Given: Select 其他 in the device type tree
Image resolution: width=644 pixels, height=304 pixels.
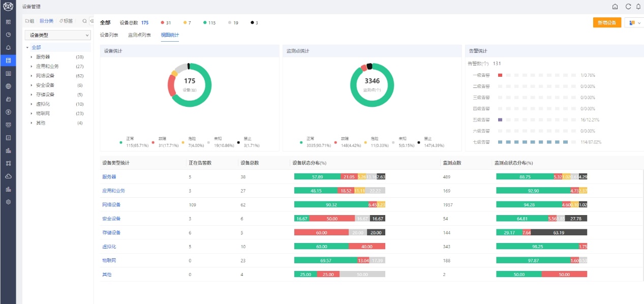Looking at the screenshot, I should pos(41,123).
